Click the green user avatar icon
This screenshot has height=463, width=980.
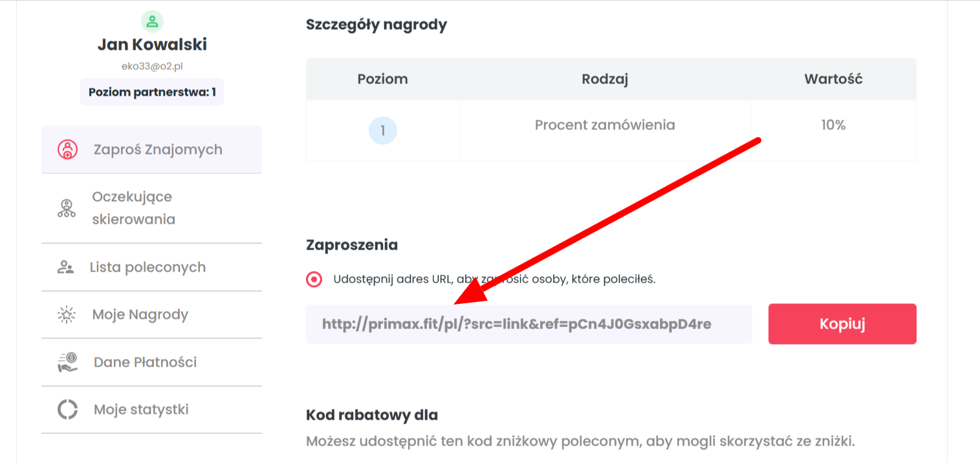[152, 21]
